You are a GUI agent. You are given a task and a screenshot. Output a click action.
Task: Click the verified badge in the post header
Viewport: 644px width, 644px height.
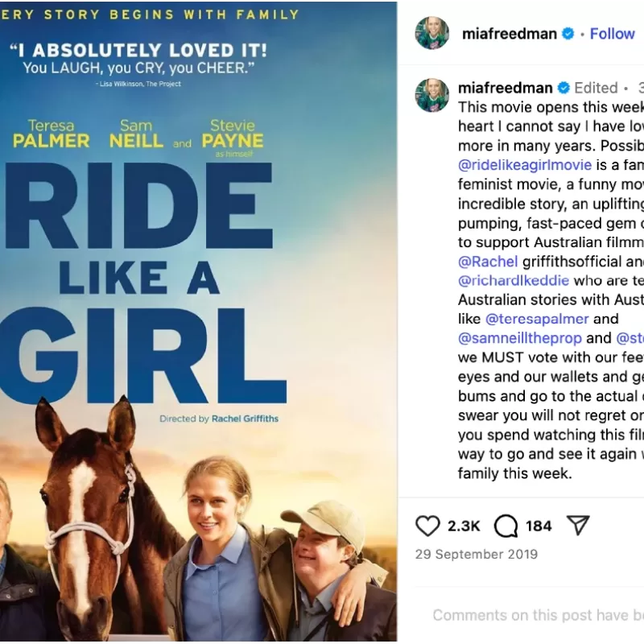coord(568,34)
